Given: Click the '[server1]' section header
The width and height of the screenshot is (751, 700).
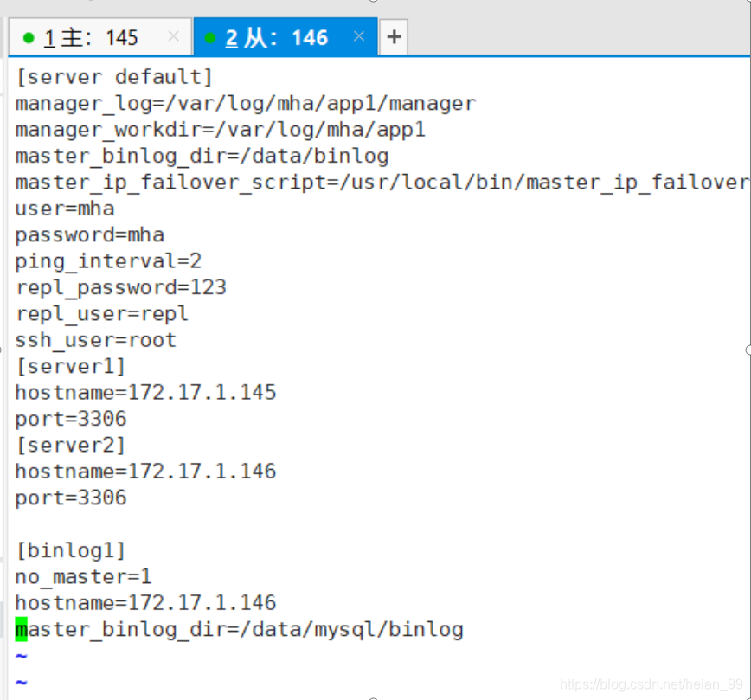Looking at the screenshot, I should tap(71, 367).
